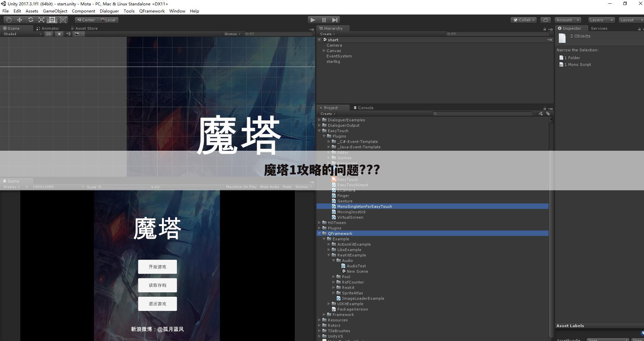Open the File menu
This screenshot has height=341, width=644.
5,11
